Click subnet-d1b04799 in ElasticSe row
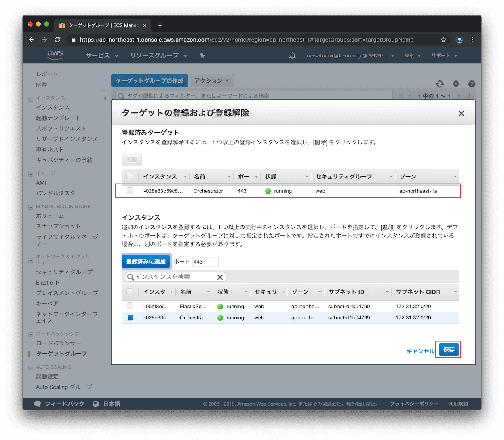504x440 pixels. (x=349, y=306)
